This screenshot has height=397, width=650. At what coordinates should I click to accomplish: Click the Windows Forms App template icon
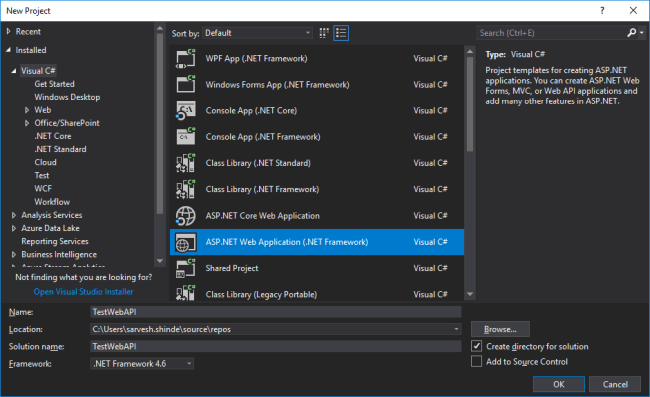(x=185, y=85)
